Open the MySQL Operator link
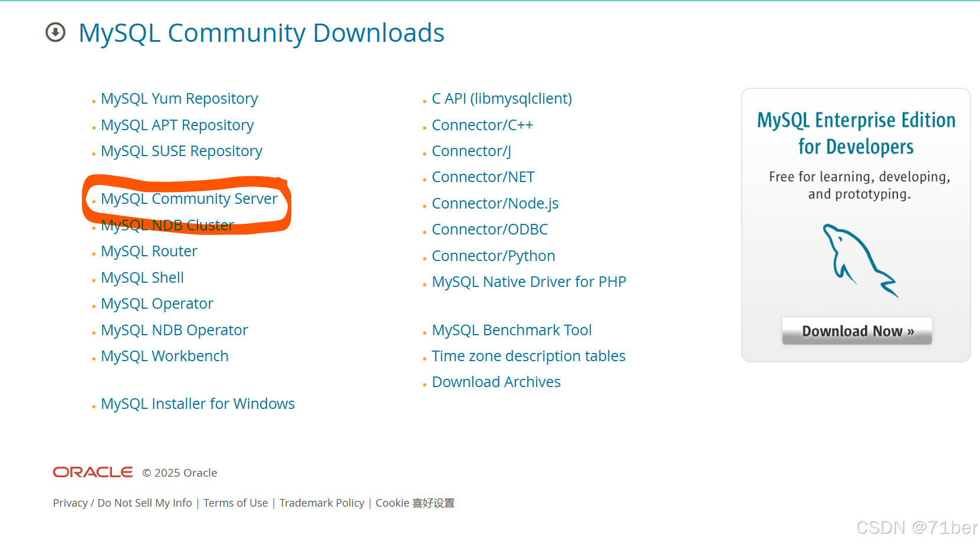The width and height of the screenshot is (980, 545). (157, 303)
